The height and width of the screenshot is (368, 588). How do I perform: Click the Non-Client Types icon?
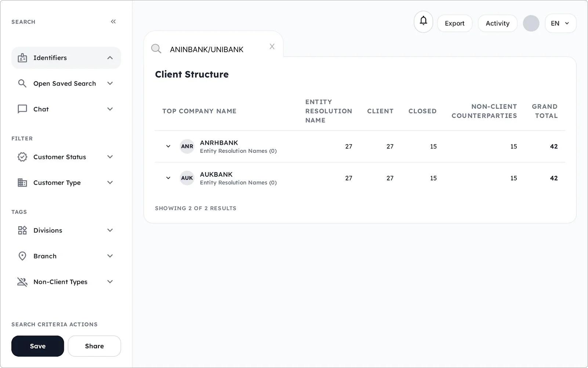click(x=22, y=282)
